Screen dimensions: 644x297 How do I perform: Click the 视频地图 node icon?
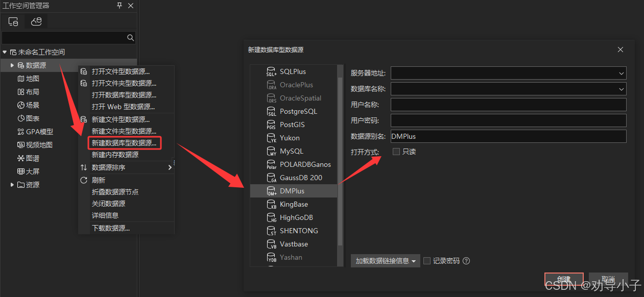click(21, 145)
